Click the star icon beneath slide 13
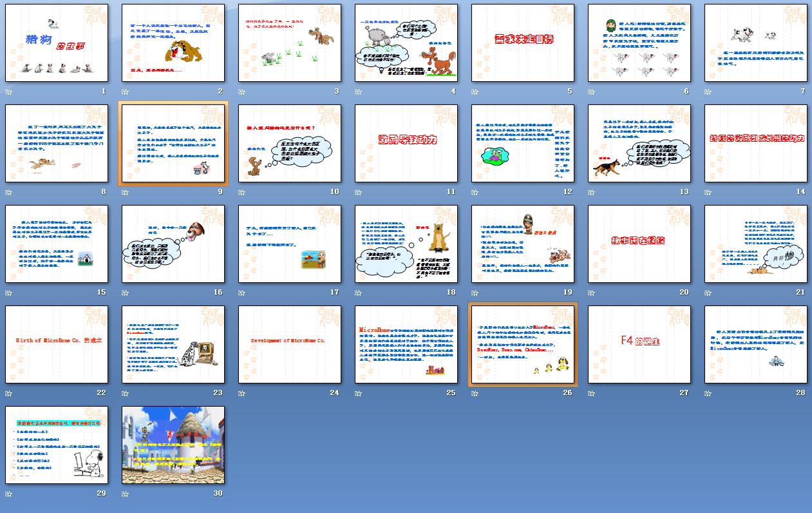 [591, 193]
